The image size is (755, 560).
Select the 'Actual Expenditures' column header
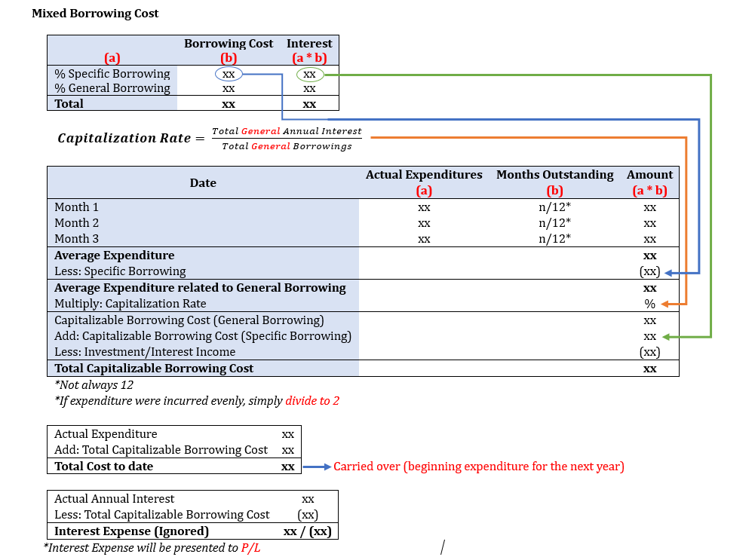[x=424, y=175]
